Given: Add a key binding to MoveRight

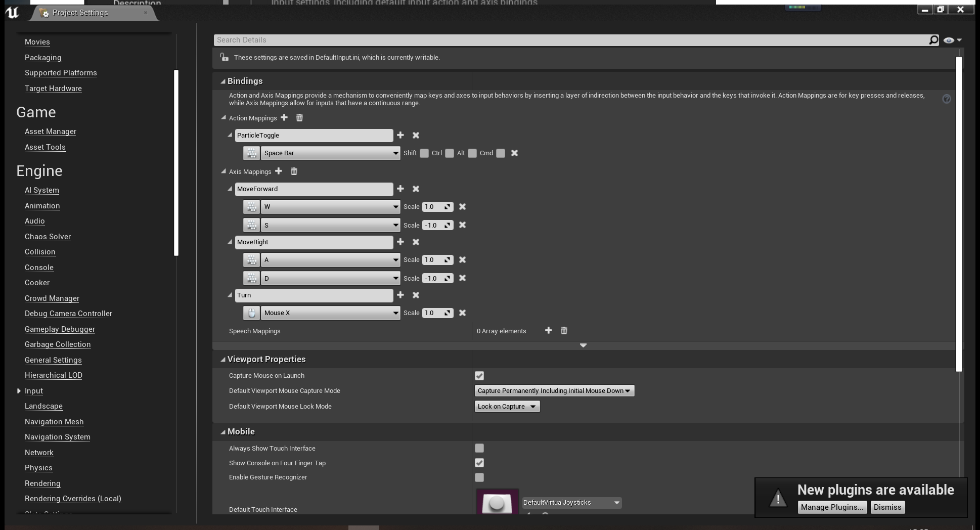Looking at the screenshot, I should (x=400, y=242).
